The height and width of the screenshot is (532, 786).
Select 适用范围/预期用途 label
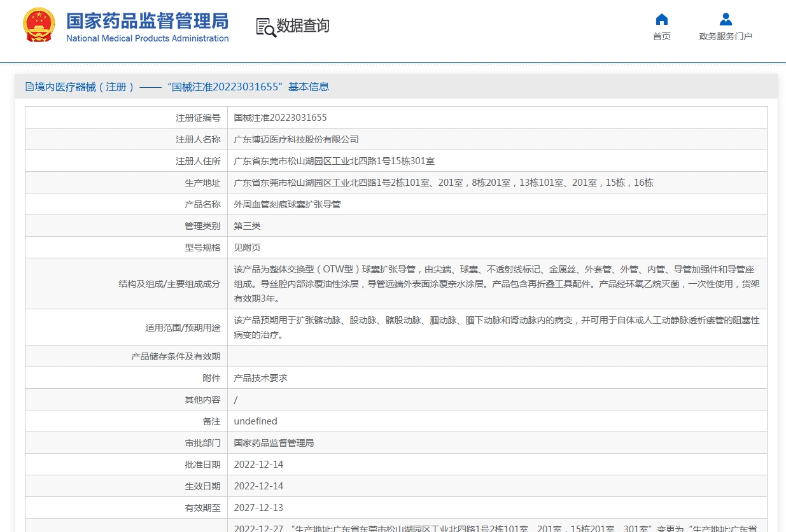[x=183, y=328]
